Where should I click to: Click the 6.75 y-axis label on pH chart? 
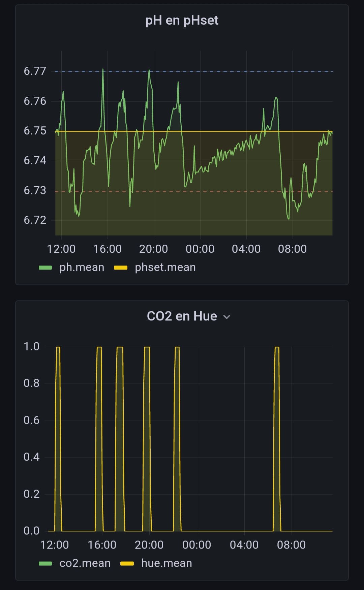pos(35,131)
